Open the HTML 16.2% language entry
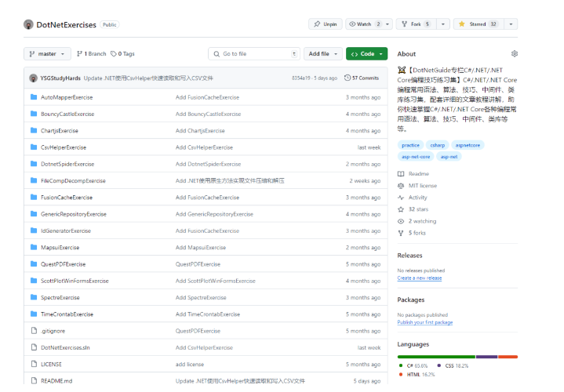This screenshot has width=564, height=392. (417, 375)
